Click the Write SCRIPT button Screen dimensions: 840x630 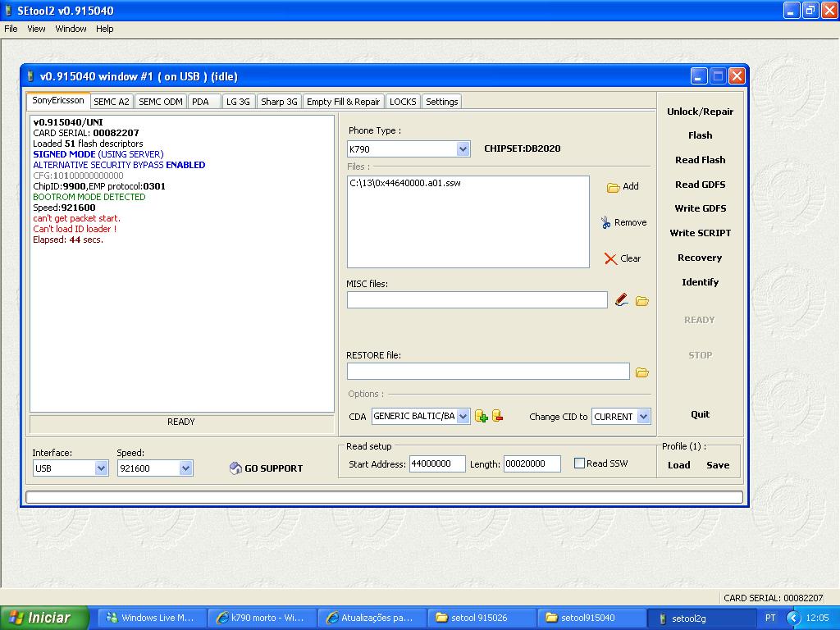point(701,233)
